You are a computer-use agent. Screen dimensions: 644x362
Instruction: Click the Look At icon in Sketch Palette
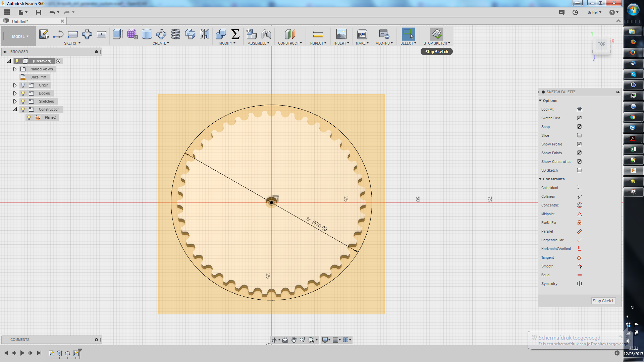pyautogui.click(x=579, y=109)
